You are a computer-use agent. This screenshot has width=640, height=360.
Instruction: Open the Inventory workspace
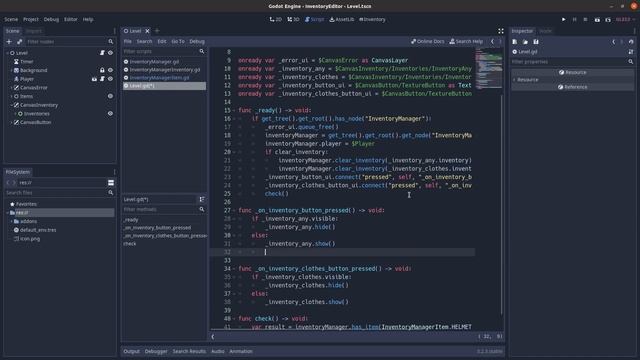(x=372, y=19)
